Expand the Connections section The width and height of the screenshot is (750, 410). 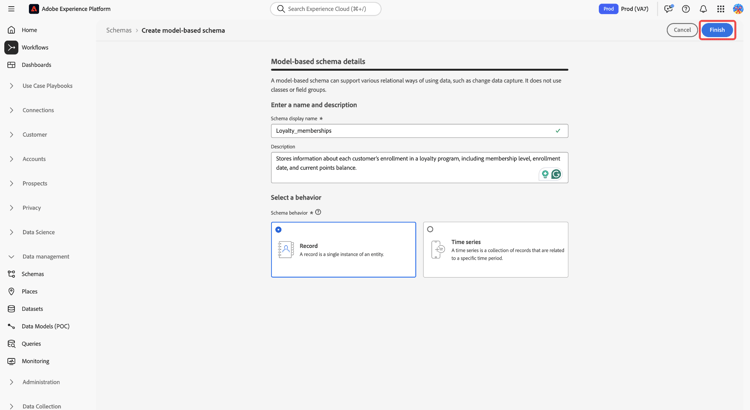[x=38, y=110]
